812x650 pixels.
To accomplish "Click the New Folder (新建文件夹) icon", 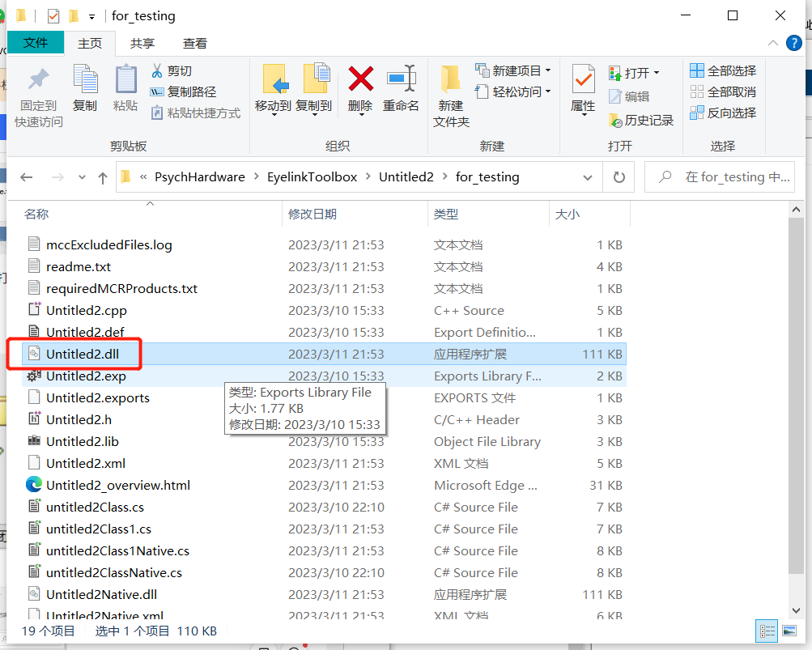I will click(x=451, y=79).
